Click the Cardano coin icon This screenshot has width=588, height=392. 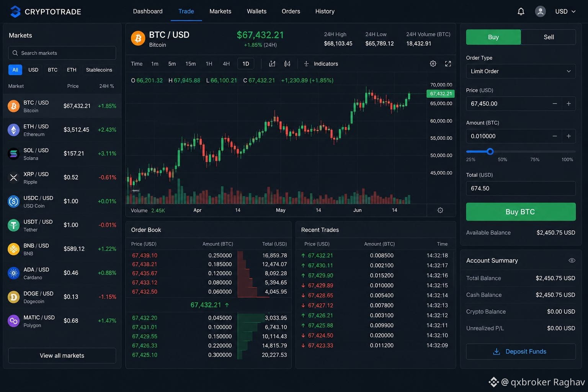pyautogui.click(x=13, y=273)
